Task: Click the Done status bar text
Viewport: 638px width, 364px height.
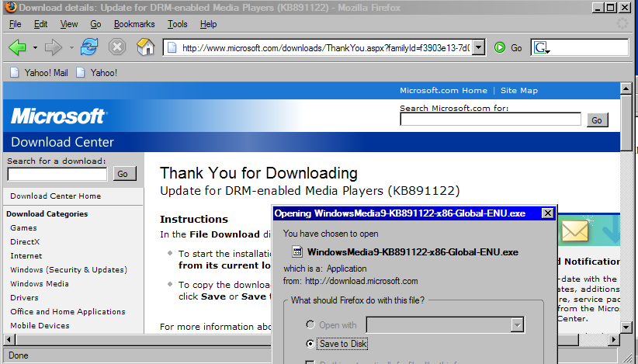Action: [19, 355]
